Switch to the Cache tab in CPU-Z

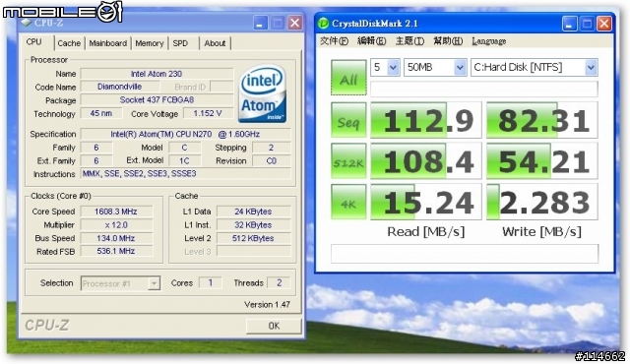[69, 43]
